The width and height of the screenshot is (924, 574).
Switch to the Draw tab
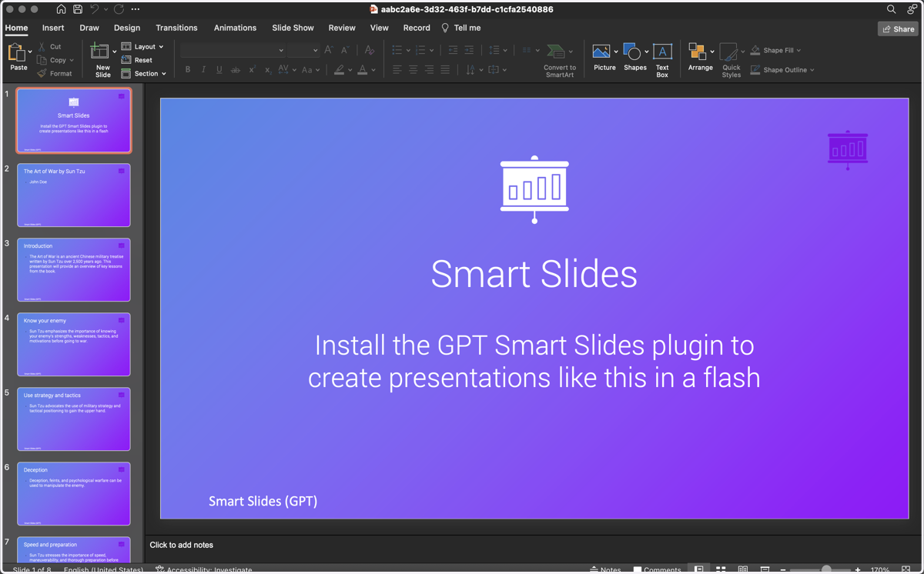[x=89, y=28]
